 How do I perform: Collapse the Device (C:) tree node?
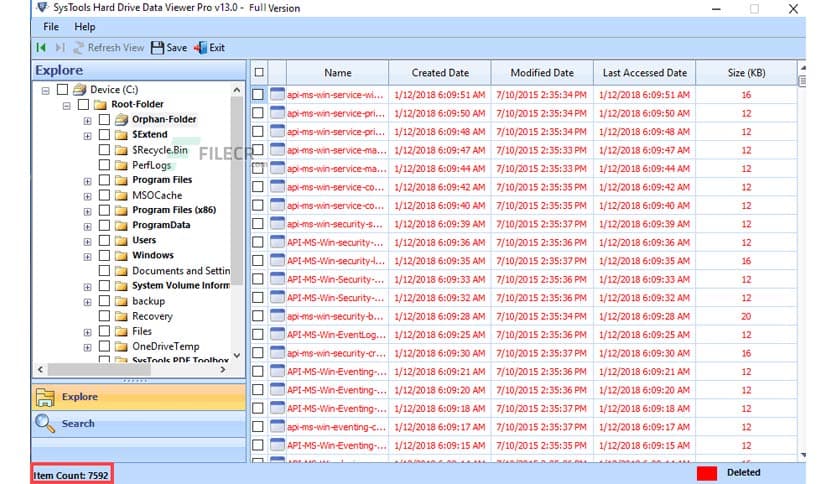coord(46,91)
